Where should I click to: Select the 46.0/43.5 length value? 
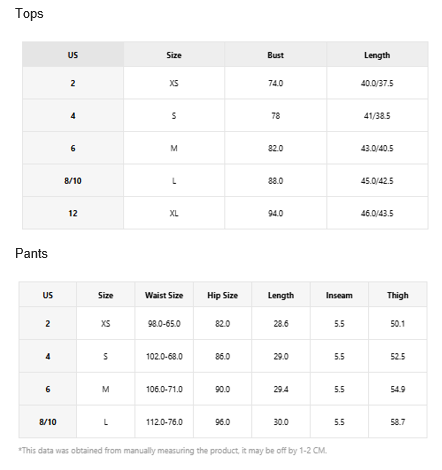pos(377,213)
